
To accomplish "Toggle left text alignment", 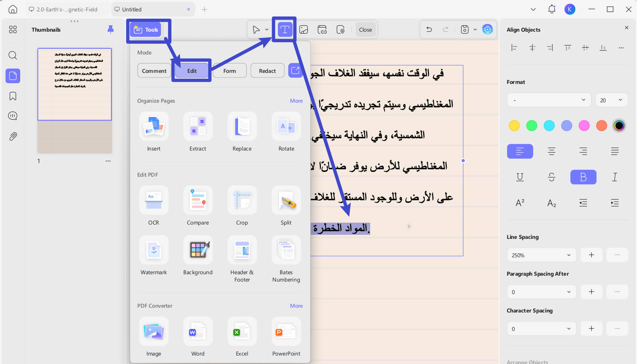I will pos(520,151).
